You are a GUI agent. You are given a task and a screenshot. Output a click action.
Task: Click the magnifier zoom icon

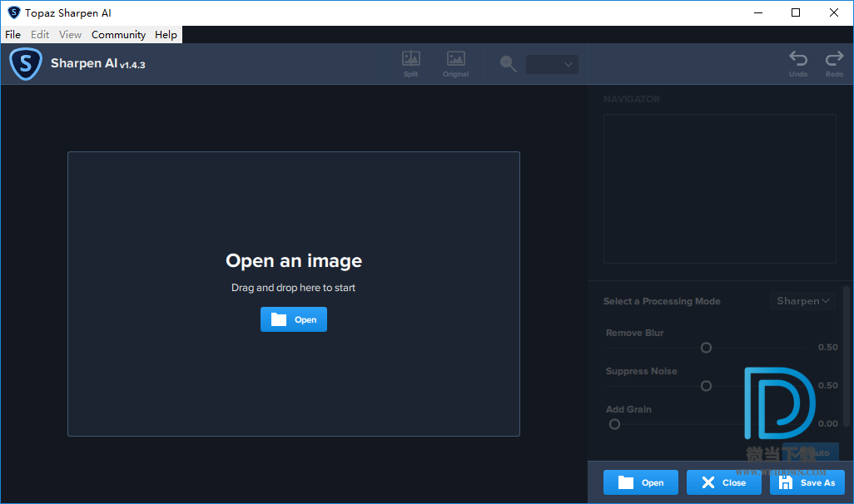[x=509, y=64]
